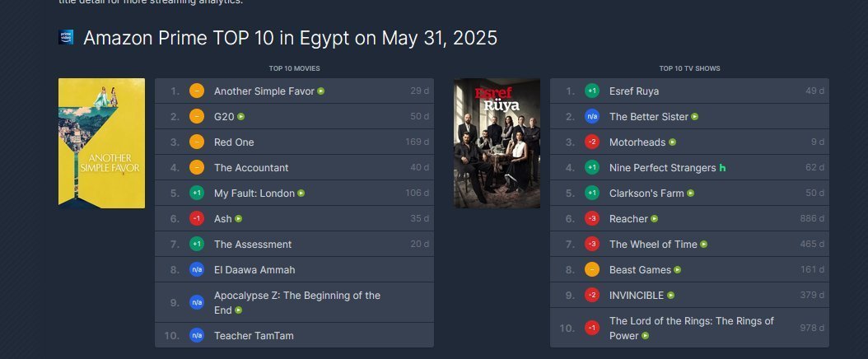Image resolution: width=868 pixels, height=359 pixels.
Task: Open Clarkson's Farm title link
Action: click(646, 193)
